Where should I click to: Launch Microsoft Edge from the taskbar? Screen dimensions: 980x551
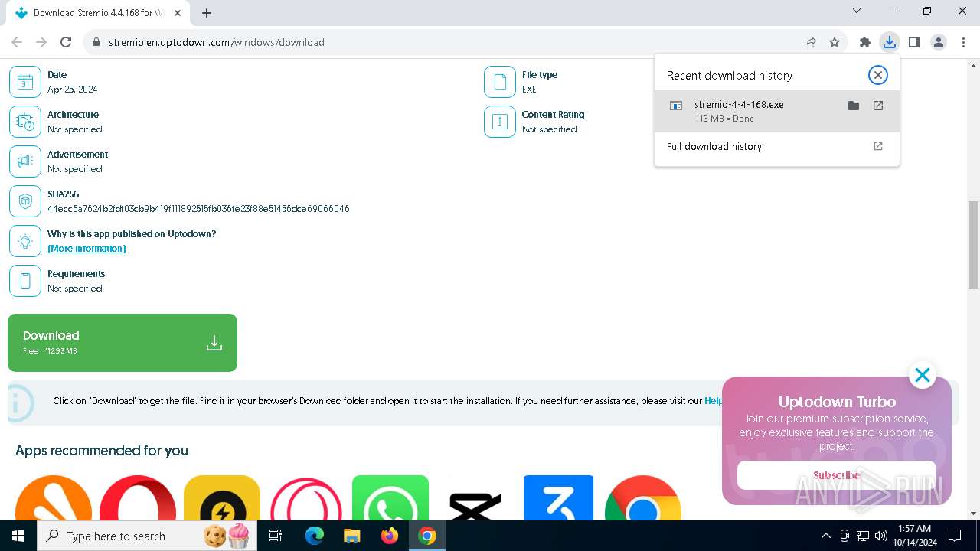[315, 536]
